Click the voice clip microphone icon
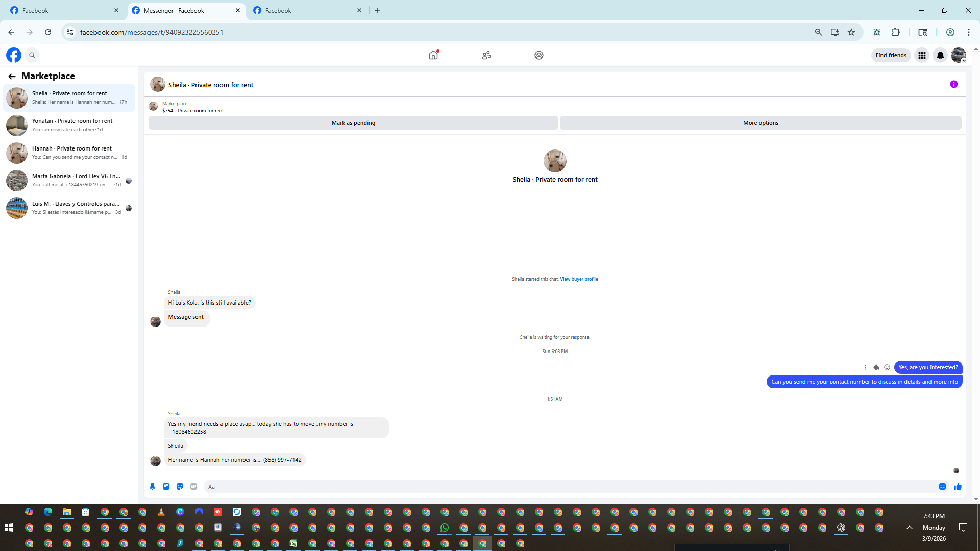 (x=152, y=487)
